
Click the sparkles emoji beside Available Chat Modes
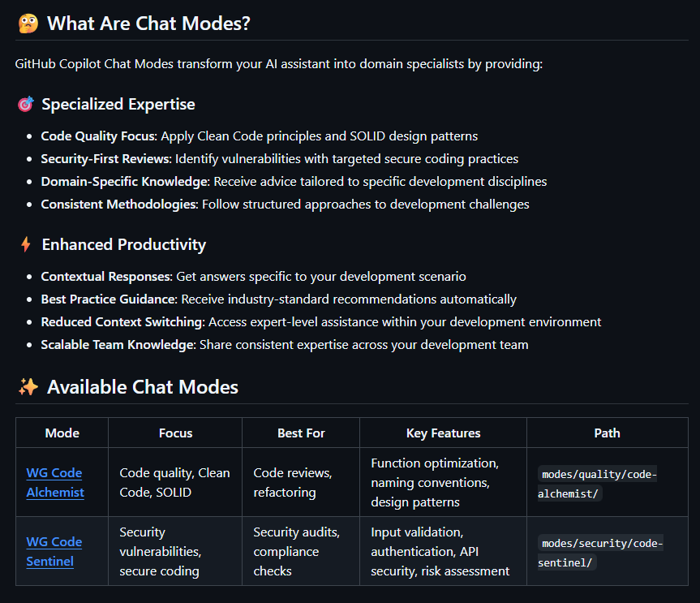(28, 387)
